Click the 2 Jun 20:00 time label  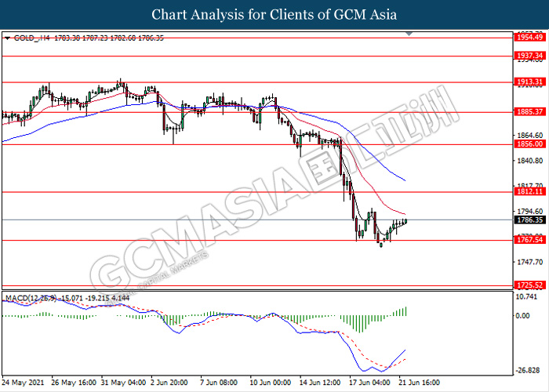coord(169,383)
